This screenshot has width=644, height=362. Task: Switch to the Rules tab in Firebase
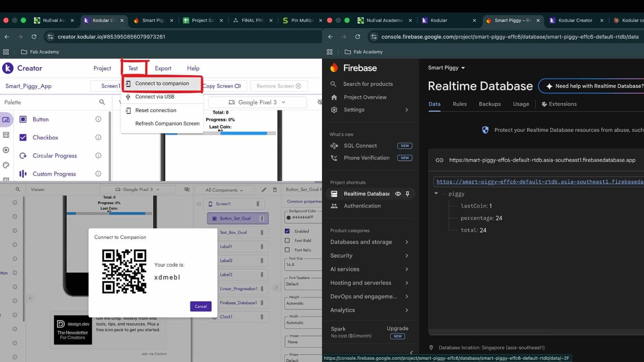pyautogui.click(x=460, y=104)
